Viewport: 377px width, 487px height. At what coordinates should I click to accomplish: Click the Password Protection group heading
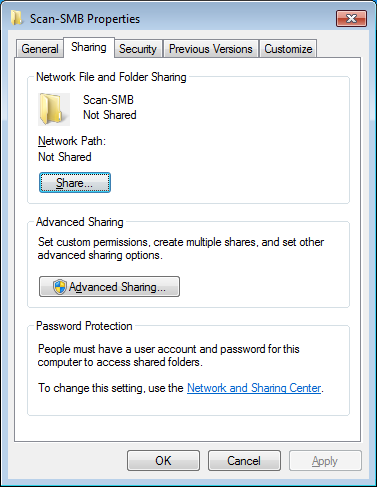[x=84, y=326]
